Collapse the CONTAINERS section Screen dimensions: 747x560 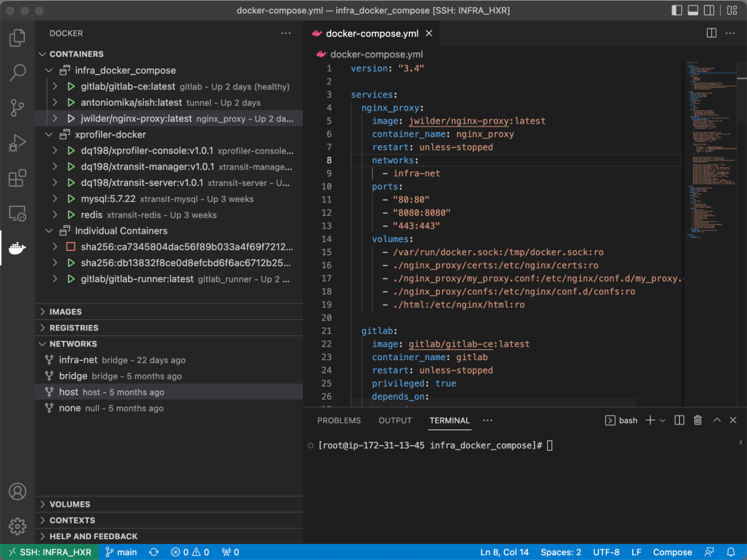coord(169,54)
